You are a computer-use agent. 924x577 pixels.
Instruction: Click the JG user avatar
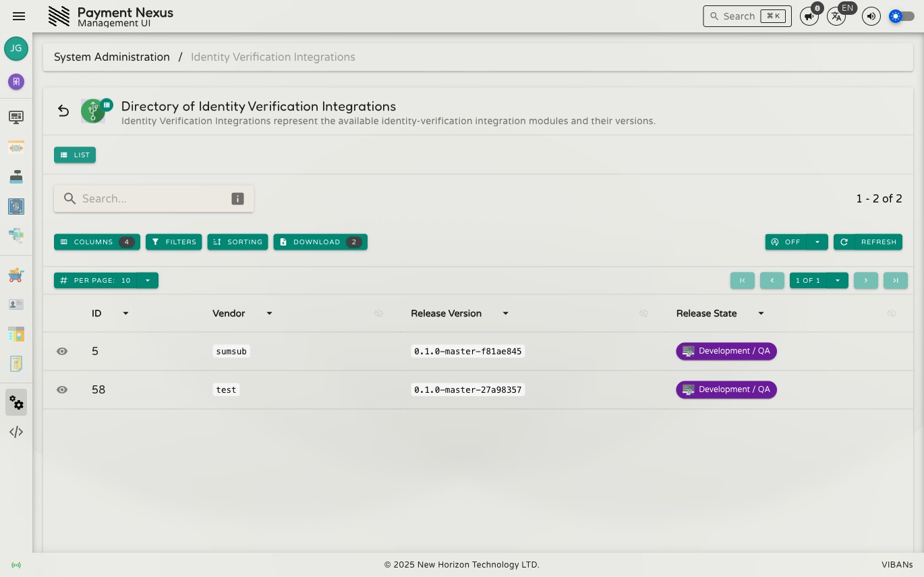16,49
